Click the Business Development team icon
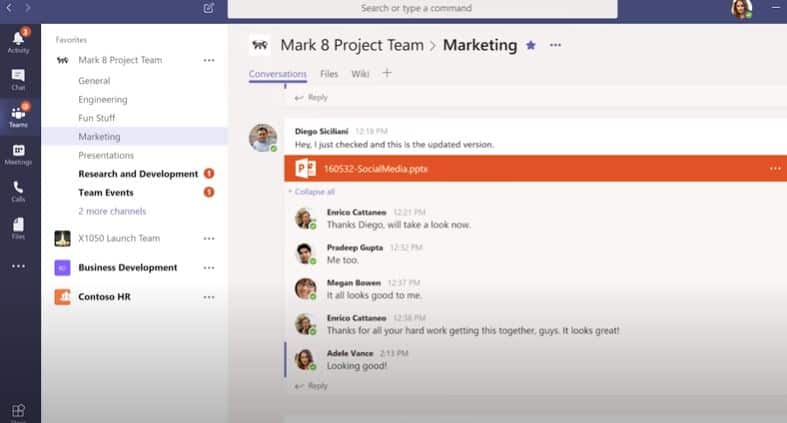This screenshot has width=787, height=423. [62, 267]
